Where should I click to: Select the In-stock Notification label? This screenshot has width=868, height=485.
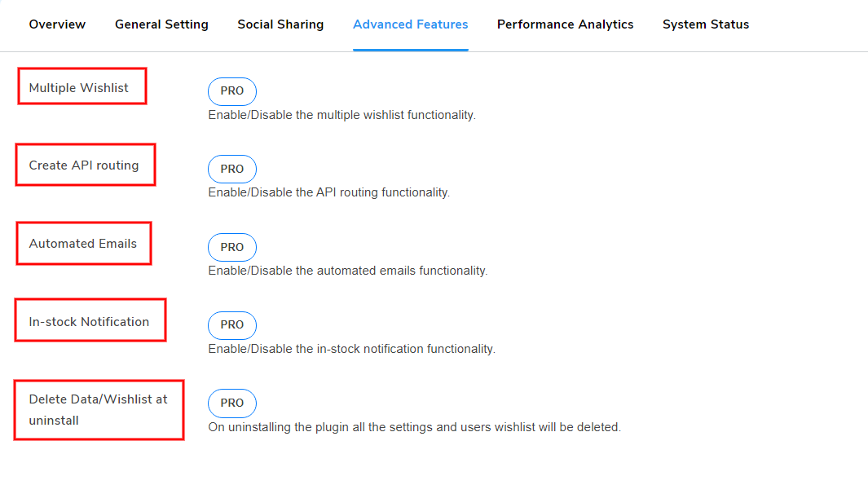coord(89,322)
